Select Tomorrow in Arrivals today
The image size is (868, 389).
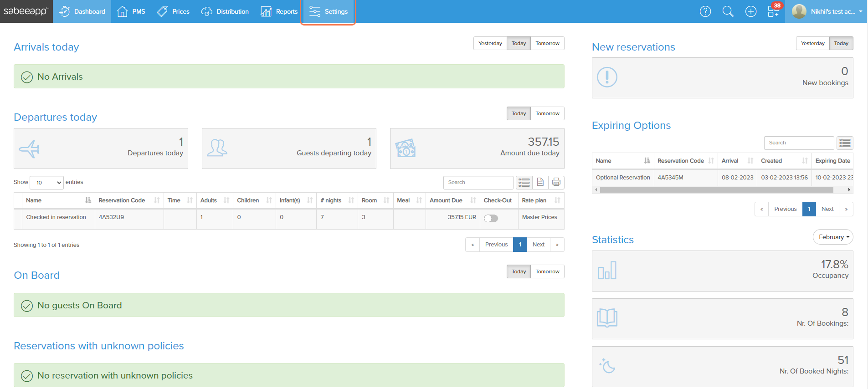(x=547, y=43)
